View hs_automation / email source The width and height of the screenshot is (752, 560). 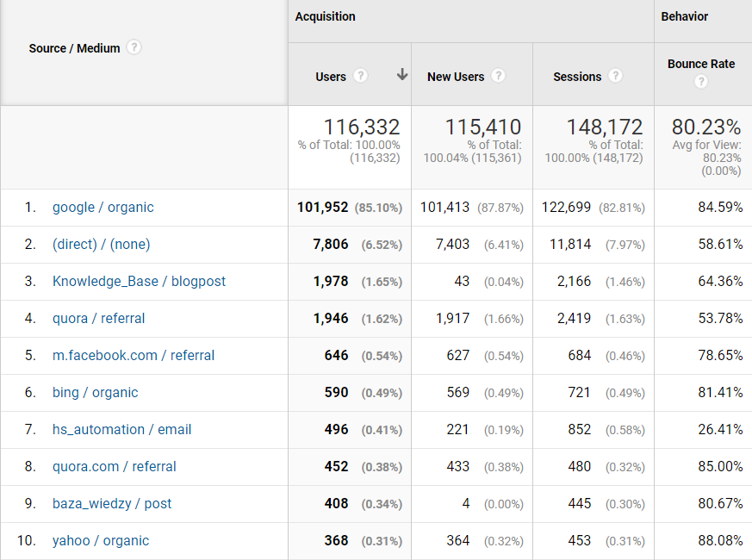pos(121,430)
